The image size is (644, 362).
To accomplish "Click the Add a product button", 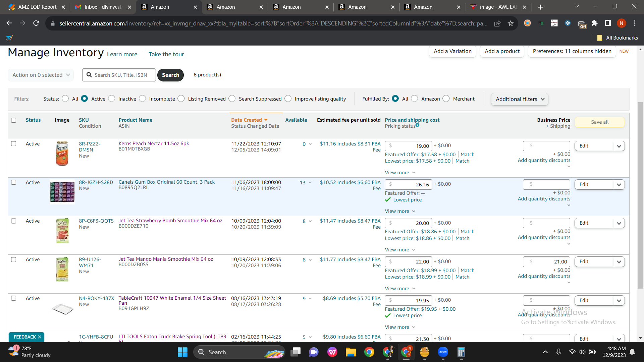I will coord(502,51).
